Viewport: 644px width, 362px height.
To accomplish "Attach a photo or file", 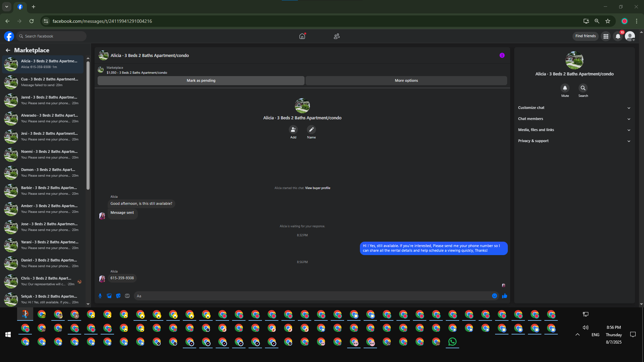I will 109,296.
